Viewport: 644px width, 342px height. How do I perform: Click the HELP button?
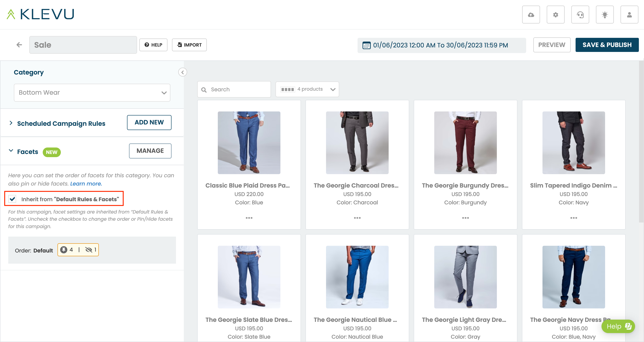tap(153, 45)
